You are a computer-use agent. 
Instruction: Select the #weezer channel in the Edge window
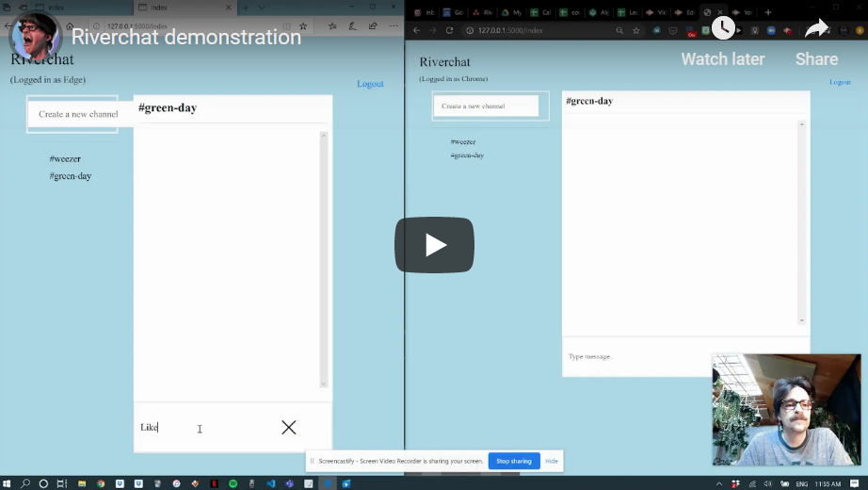point(65,159)
